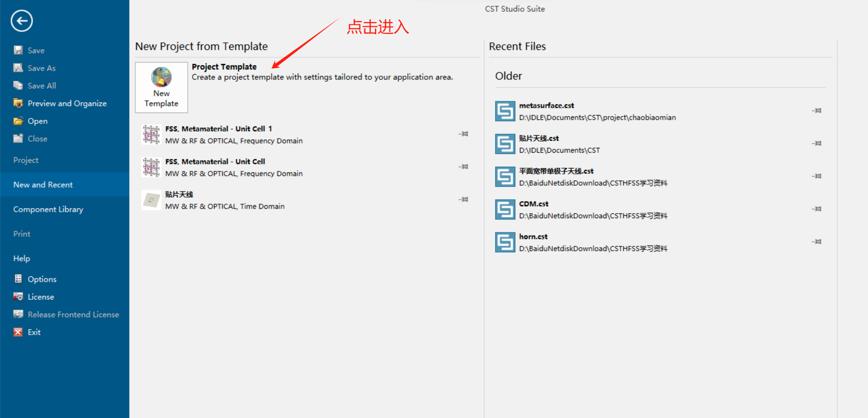Choose Save All from the file menu

[42, 86]
